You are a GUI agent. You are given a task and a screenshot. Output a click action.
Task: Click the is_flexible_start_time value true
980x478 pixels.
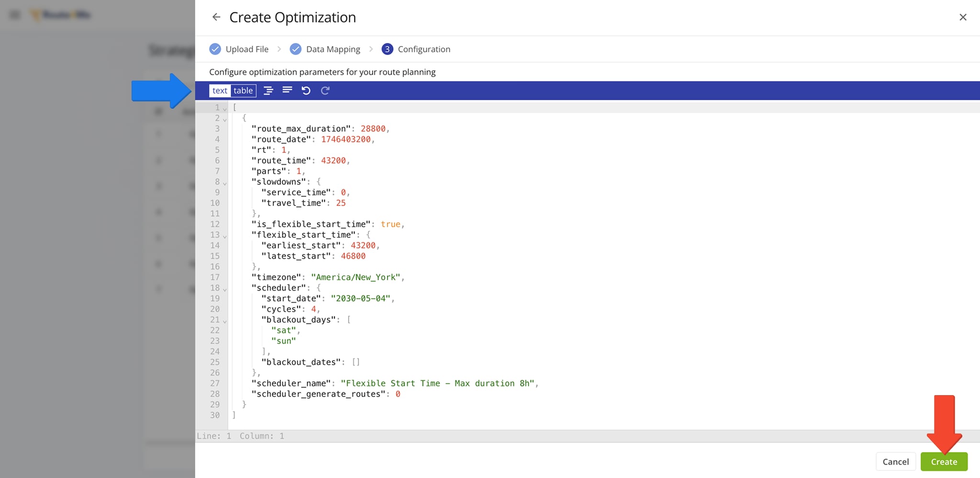390,224
